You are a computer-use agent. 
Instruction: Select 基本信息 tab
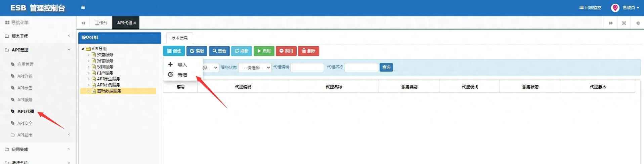tap(179, 38)
